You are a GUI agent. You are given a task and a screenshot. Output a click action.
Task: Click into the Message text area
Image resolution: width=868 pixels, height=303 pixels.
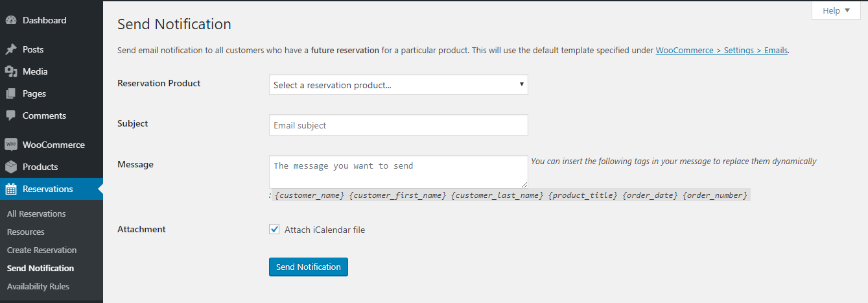pyautogui.click(x=398, y=171)
